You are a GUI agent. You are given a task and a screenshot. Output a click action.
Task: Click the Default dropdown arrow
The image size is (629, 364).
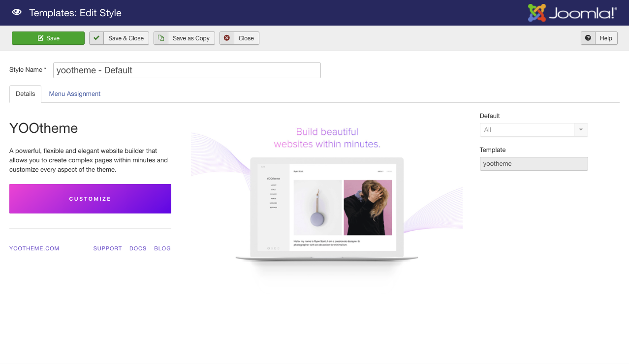(x=581, y=130)
